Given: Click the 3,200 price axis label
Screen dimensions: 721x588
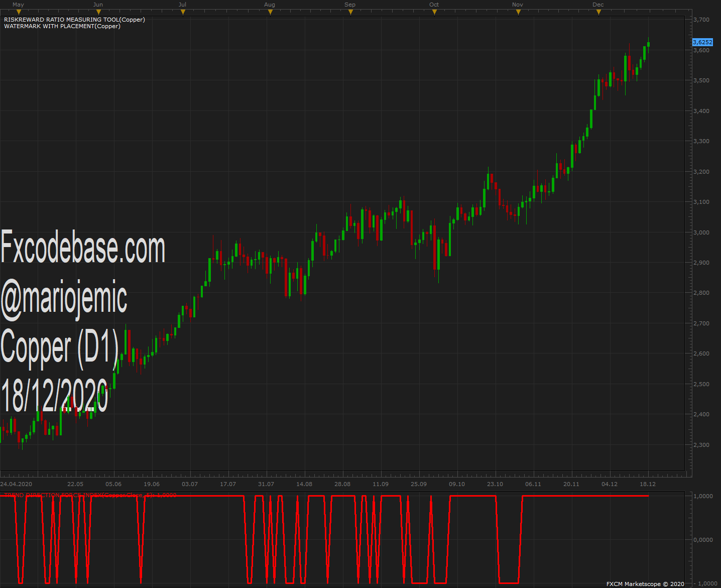Looking at the screenshot, I should pyautogui.click(x=701, y=172).
